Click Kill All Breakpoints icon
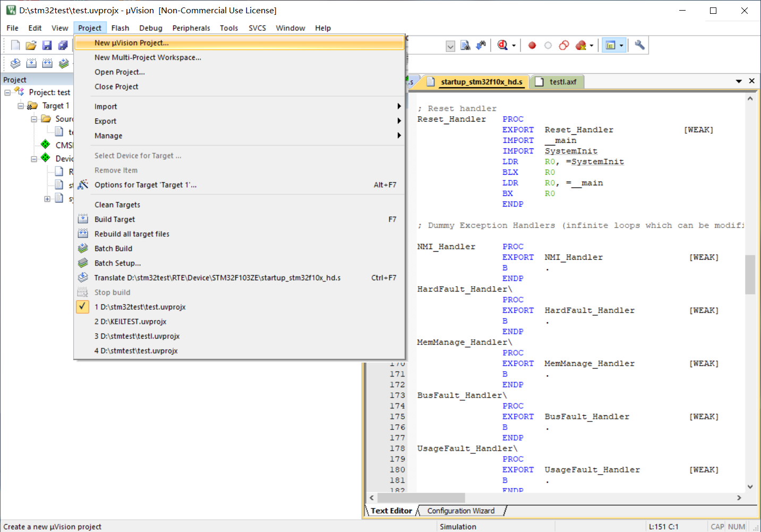The width and height of the screenshot is (761, 532). 581,46
